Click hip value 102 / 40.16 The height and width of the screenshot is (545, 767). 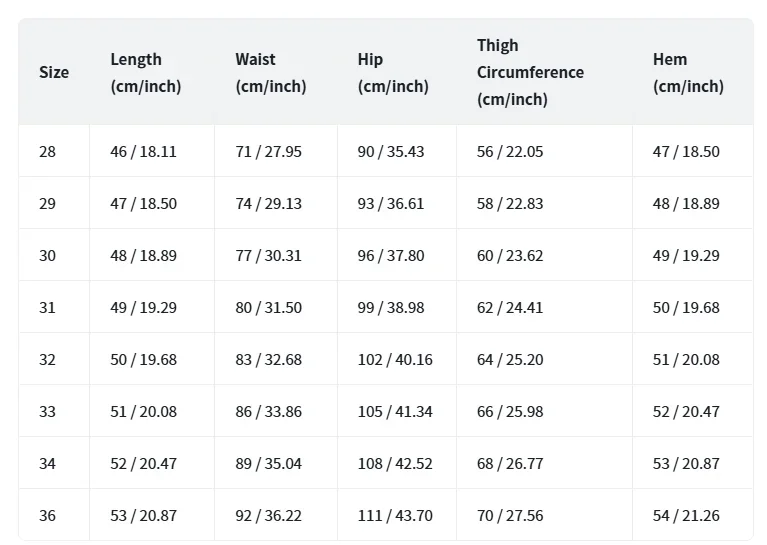click(x=395, y=360)
